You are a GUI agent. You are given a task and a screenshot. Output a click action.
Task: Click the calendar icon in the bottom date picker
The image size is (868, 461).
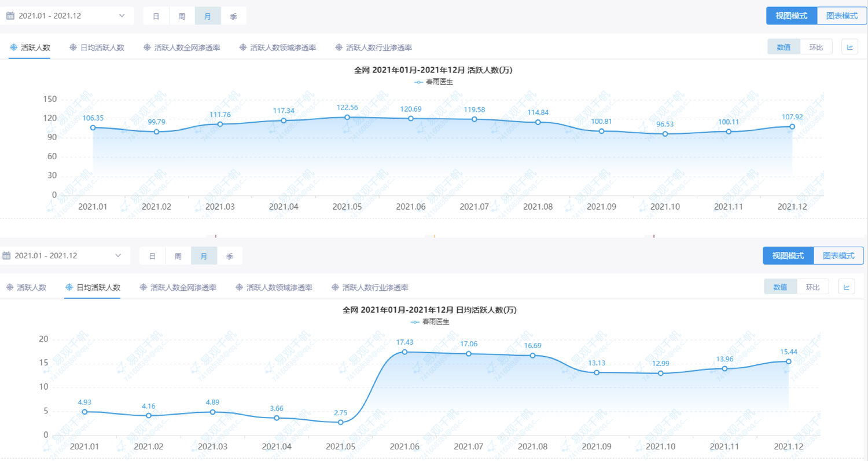coord(7,255)
